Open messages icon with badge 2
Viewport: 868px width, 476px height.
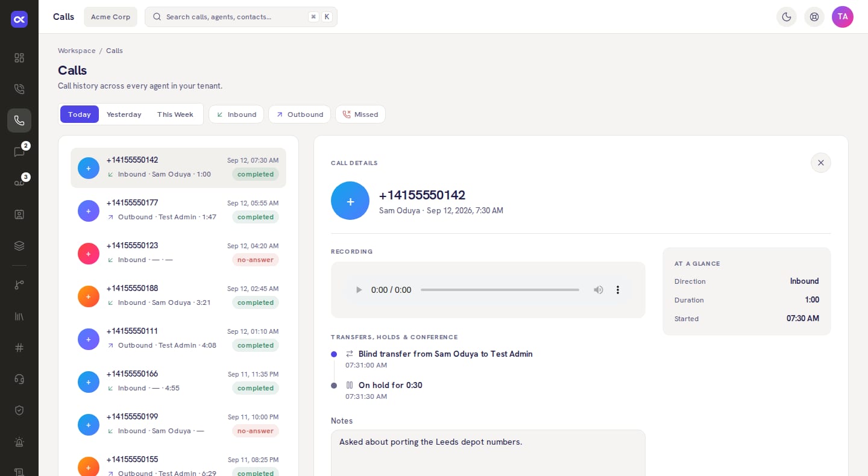point(19,152)
